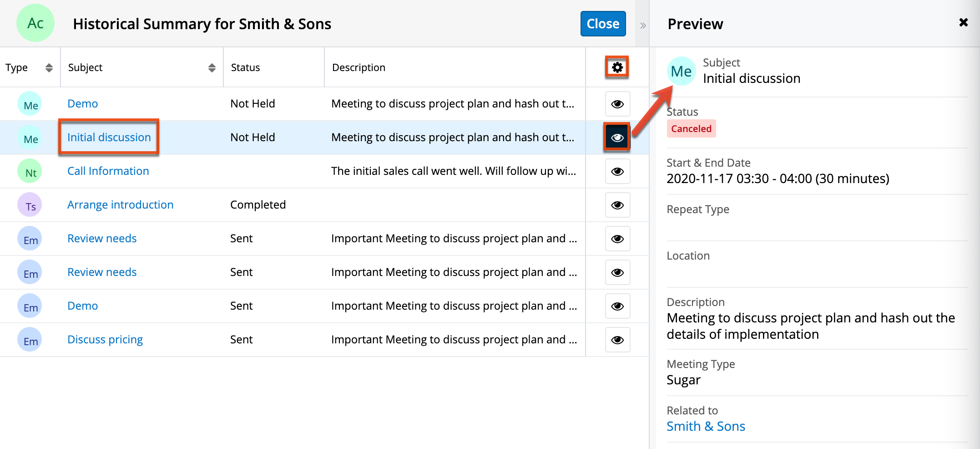Click the Status column header
Viewport: 980px width, 449px height.
pos(245,67)
